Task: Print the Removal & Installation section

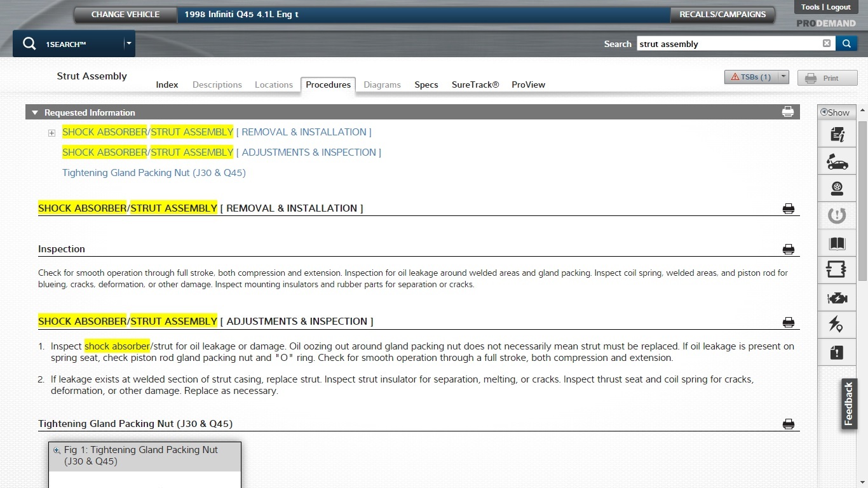Action: point(789,208)
